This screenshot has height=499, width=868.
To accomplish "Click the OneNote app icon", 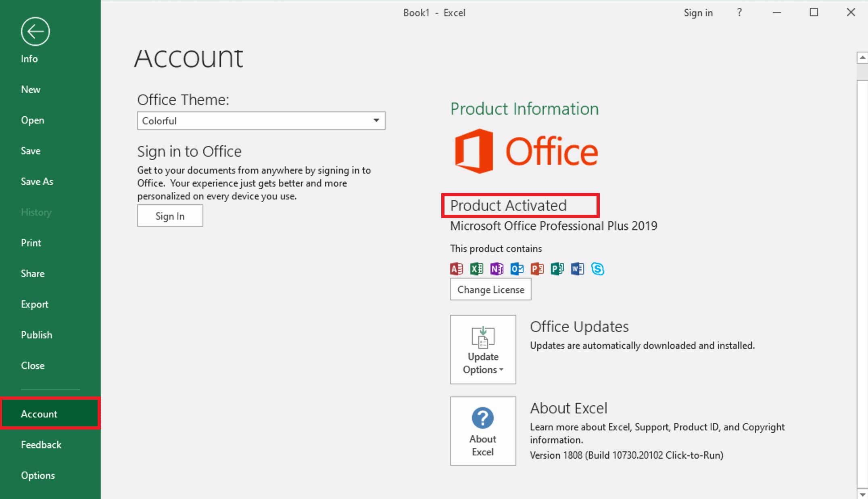I will coord(497,269).
